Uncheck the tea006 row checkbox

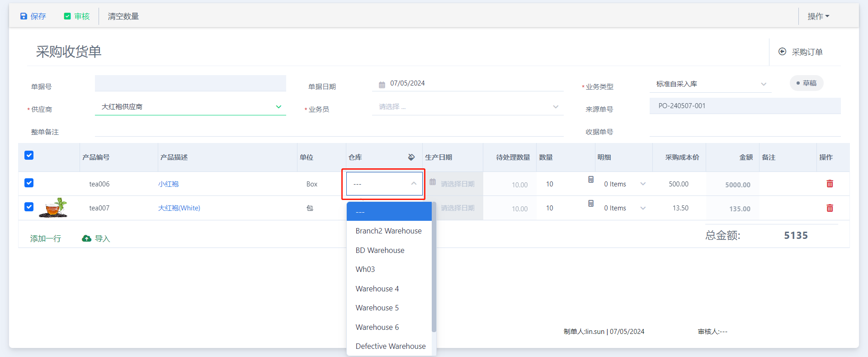pyautogui.click(x=29, y=183)
